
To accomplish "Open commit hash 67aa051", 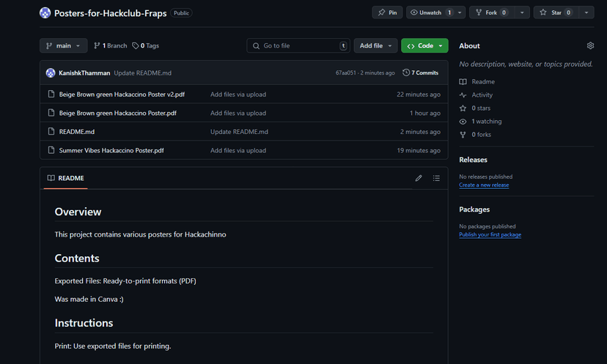I will pos(346,73).
